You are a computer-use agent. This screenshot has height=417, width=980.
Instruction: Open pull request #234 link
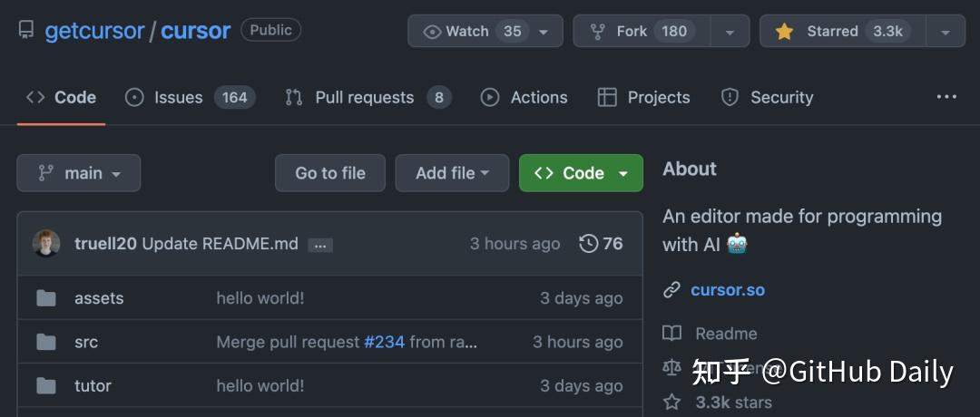pos(384,342)
